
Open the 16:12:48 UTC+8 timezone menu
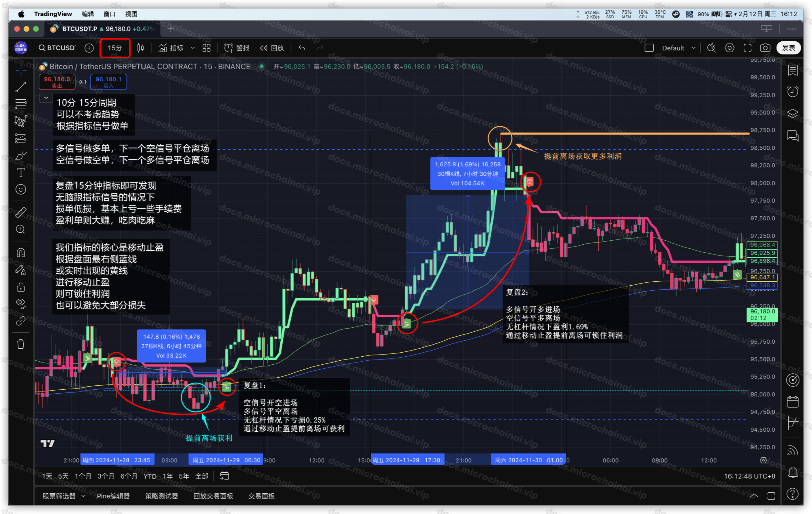pyautogui.click(x=749, y=476)
